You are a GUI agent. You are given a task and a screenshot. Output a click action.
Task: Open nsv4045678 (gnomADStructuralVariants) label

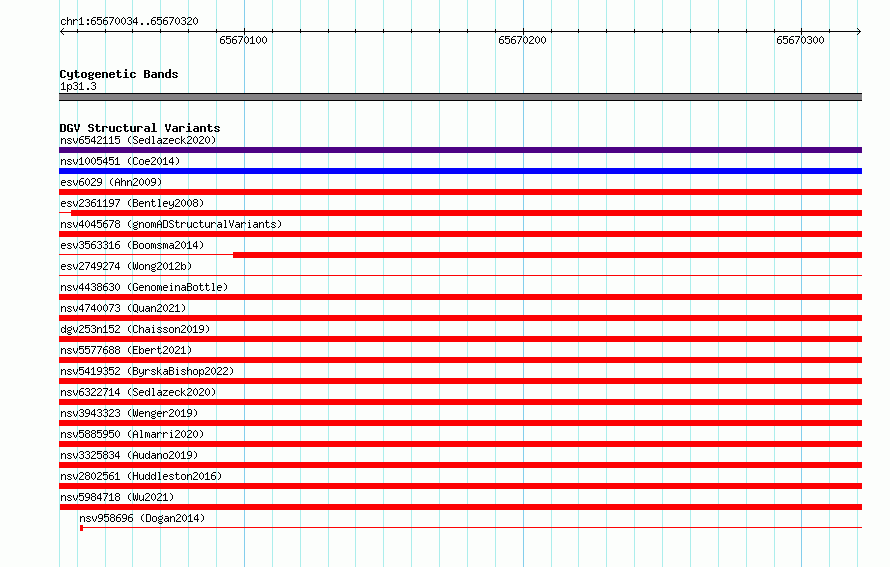pyautogui.click(x=171, y=224)
